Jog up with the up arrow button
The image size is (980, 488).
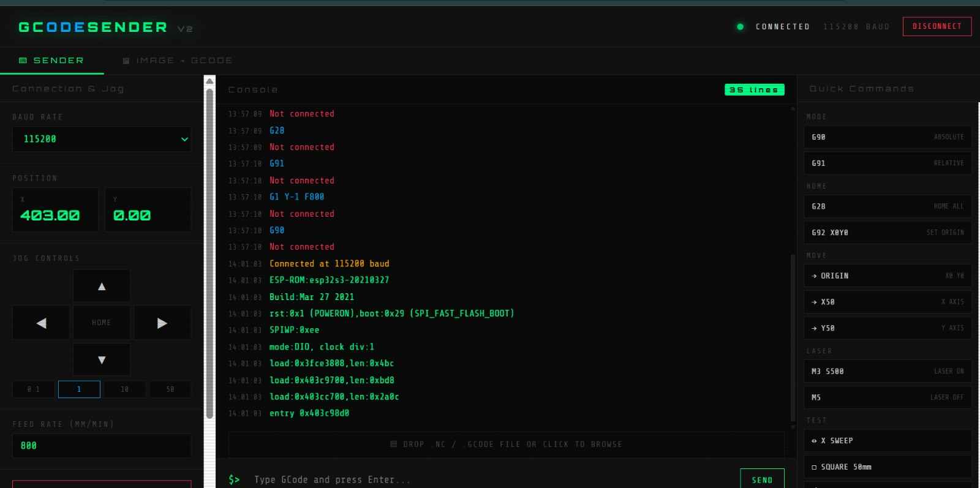[102, 286]
